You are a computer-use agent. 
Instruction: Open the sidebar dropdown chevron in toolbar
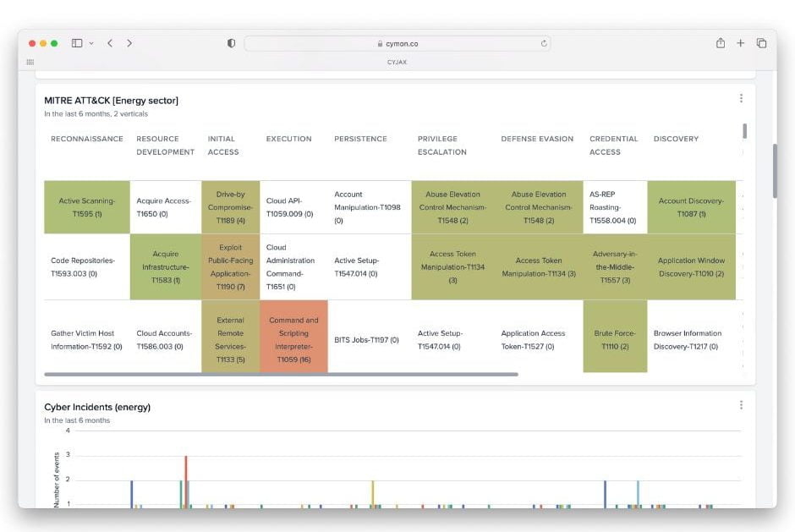click(91, 43)
